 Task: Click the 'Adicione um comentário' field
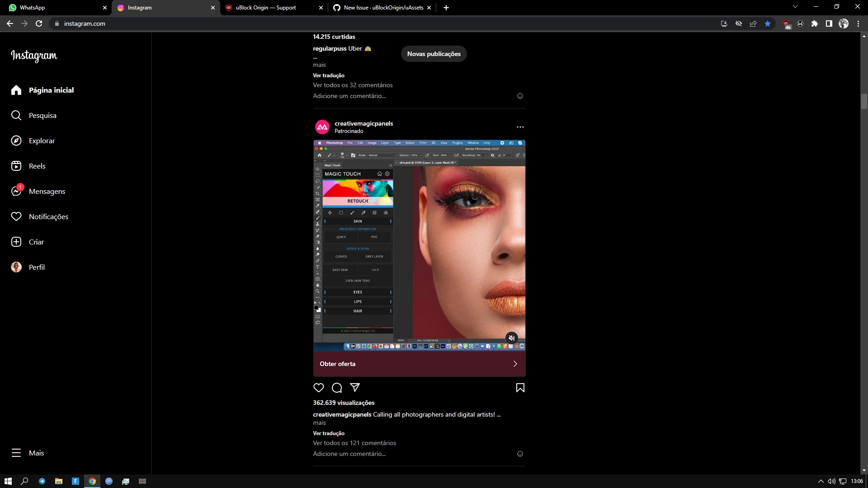(x=349, y=454)
